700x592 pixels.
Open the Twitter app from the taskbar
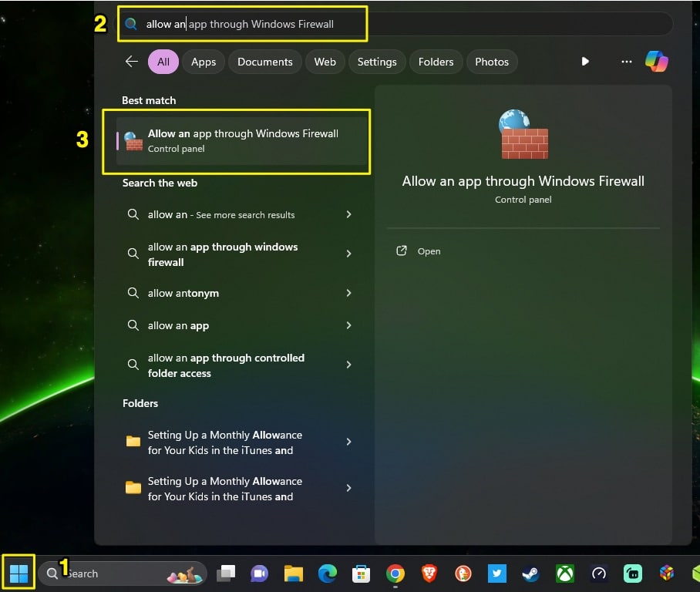[x=497, y=573]
